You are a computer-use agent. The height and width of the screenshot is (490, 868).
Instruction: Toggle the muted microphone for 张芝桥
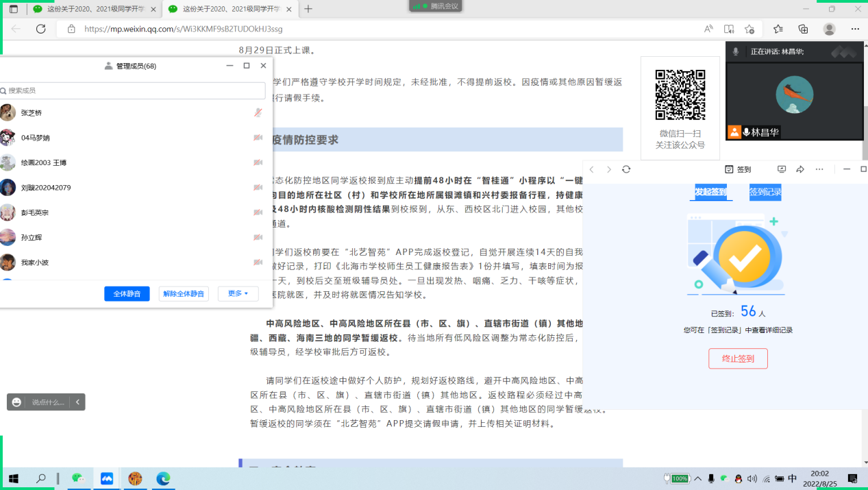tap(258, 113)
